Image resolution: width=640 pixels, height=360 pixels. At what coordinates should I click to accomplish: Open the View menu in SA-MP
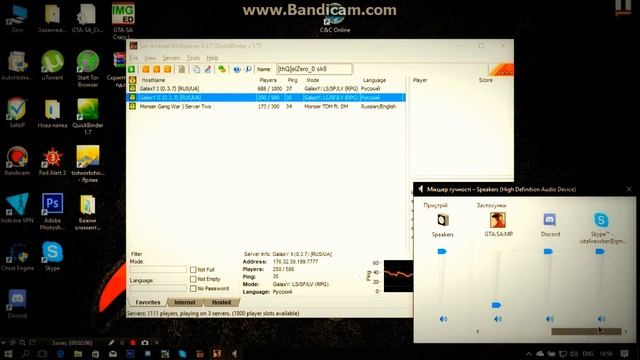(x=150, y=58)
